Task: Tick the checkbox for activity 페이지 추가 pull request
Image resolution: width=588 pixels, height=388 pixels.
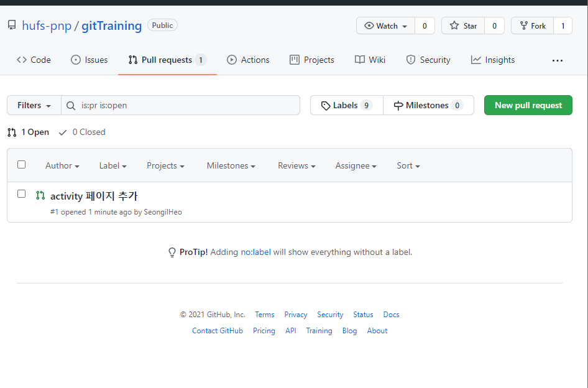Action: [21, 194]
